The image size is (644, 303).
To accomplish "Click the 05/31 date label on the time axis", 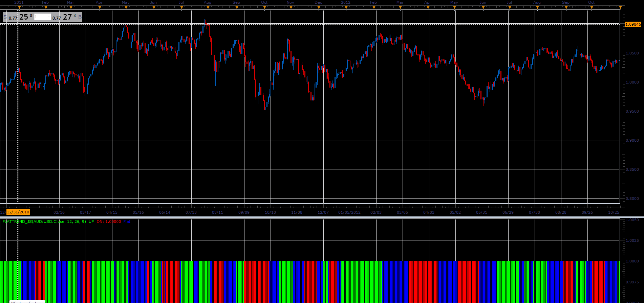I will [x=481, y=212].
